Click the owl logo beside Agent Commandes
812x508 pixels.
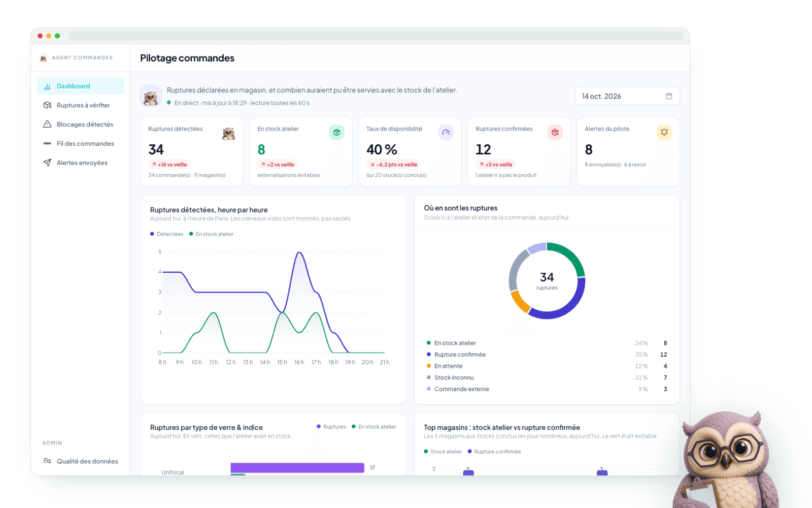point(43,58)
